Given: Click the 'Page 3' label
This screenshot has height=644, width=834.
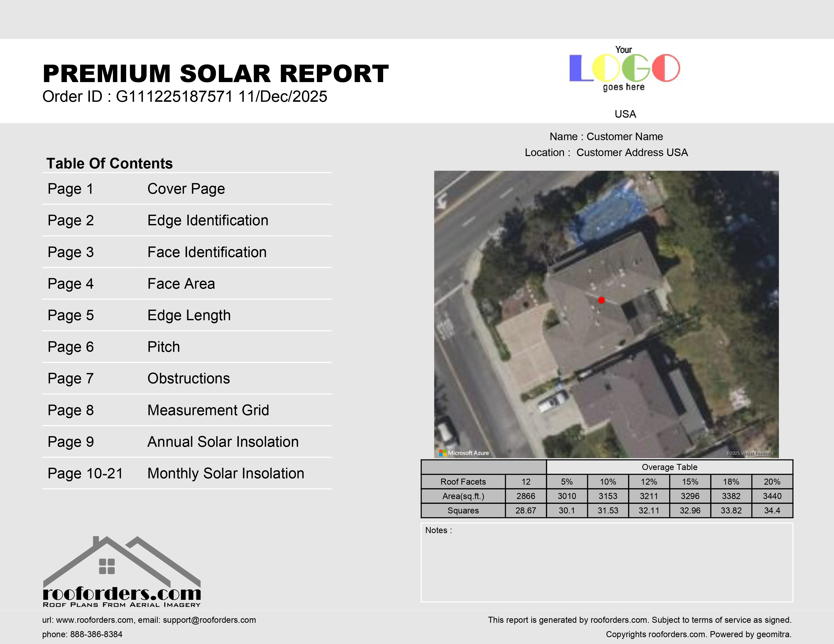Looking at the screenshot, I should point(71,252).
